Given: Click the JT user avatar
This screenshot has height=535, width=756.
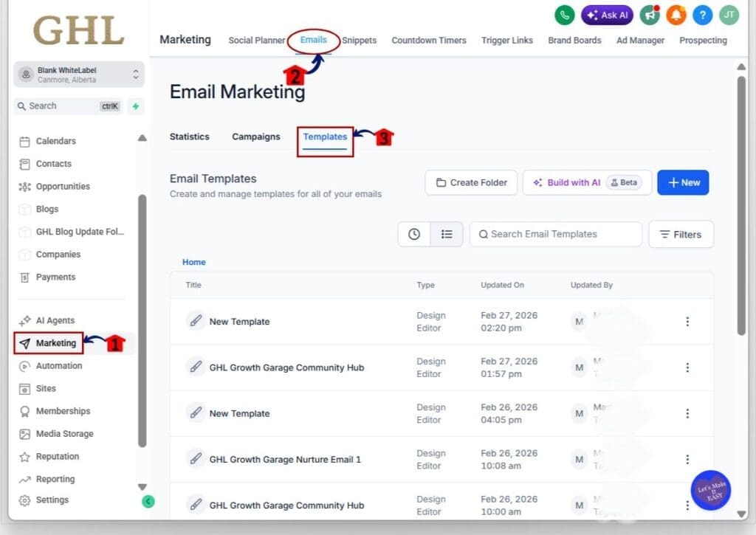Looking at the screenshot, I should [729, 15].
